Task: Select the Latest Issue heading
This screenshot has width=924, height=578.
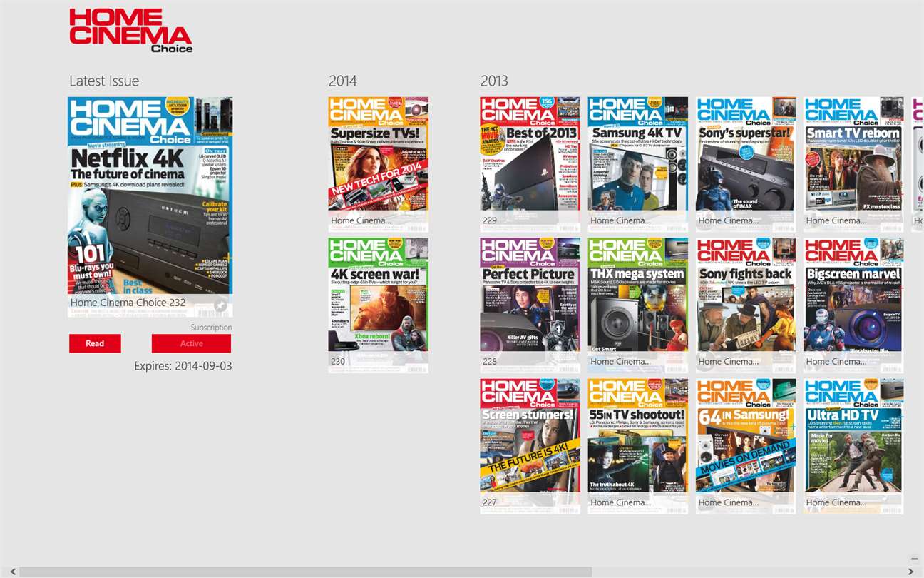Action: [x=104, y=81]
